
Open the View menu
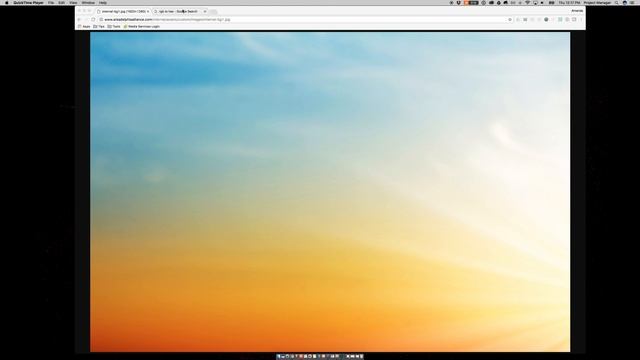coord(73,2)
